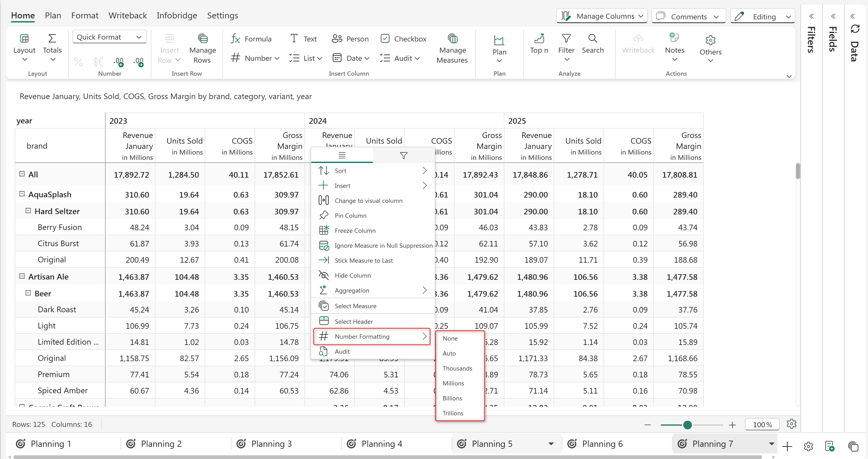Click the zoom slider handle

click(687, 425)
